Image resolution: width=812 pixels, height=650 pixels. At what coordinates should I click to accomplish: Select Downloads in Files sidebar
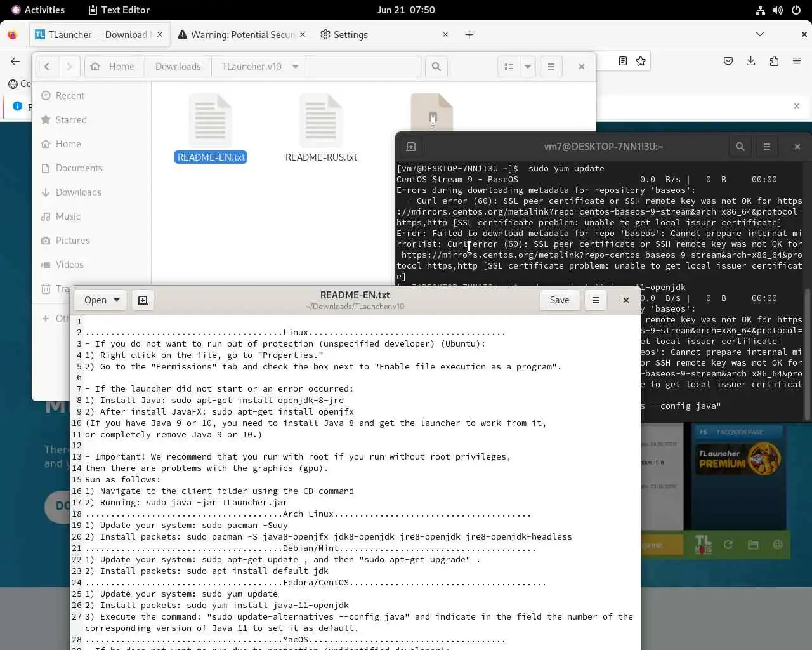[92, 192]
